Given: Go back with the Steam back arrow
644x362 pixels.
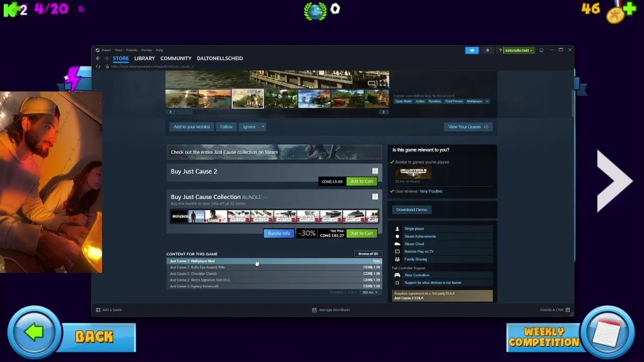Looking at the screenshot, I should (x=98, y=58).
